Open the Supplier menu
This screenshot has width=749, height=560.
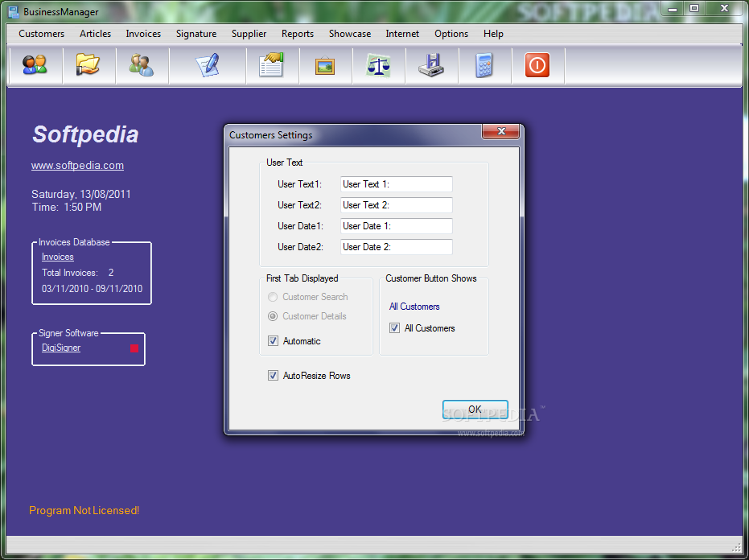(x=249, y=34)
